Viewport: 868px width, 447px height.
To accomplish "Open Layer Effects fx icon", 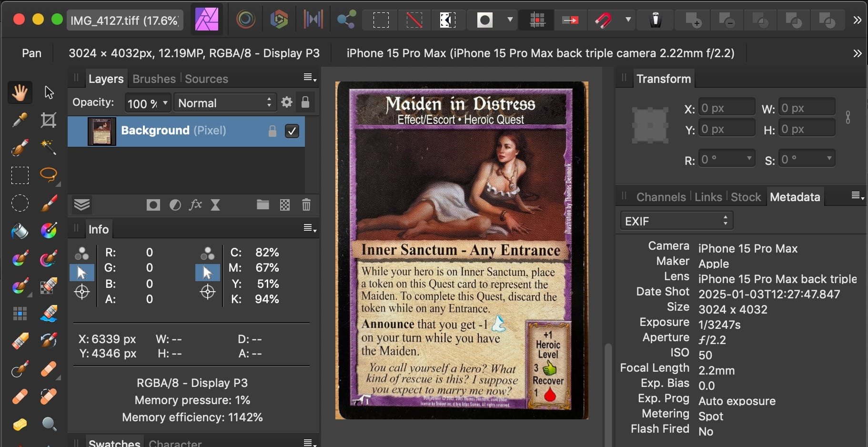I will click(195, 205).
